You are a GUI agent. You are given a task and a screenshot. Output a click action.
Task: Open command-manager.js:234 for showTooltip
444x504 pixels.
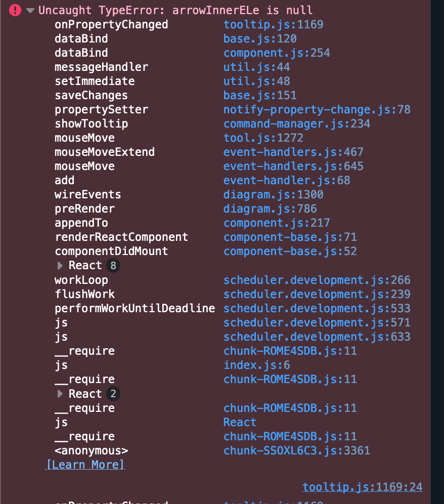pos(297,123)
